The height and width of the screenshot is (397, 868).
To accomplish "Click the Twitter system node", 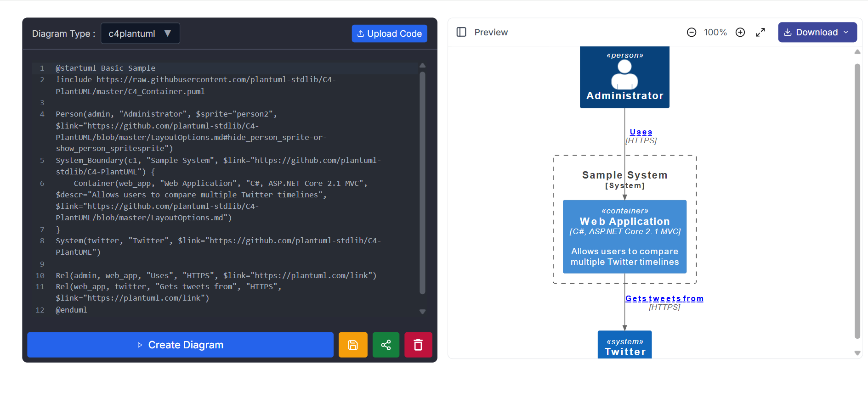I will pyautogui.click(x=624, y=345).
